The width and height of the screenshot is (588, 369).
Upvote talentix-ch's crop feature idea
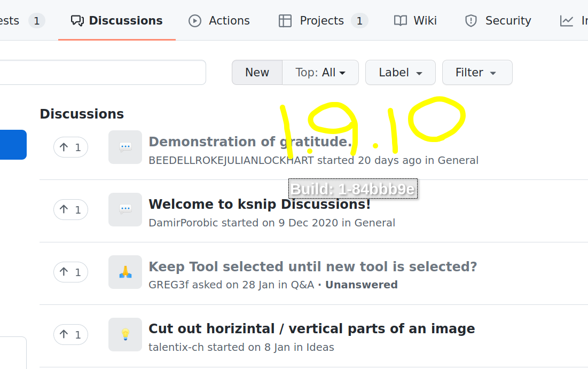tap(70, 334)
